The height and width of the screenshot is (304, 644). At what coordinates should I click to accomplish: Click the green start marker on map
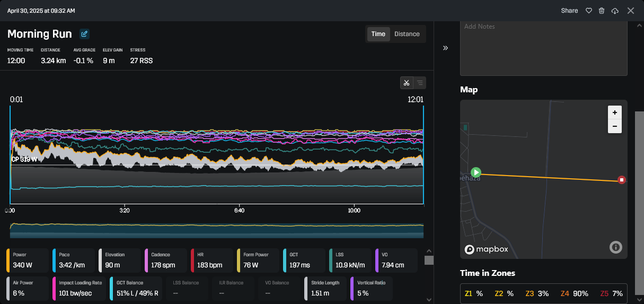coord(476,172)
